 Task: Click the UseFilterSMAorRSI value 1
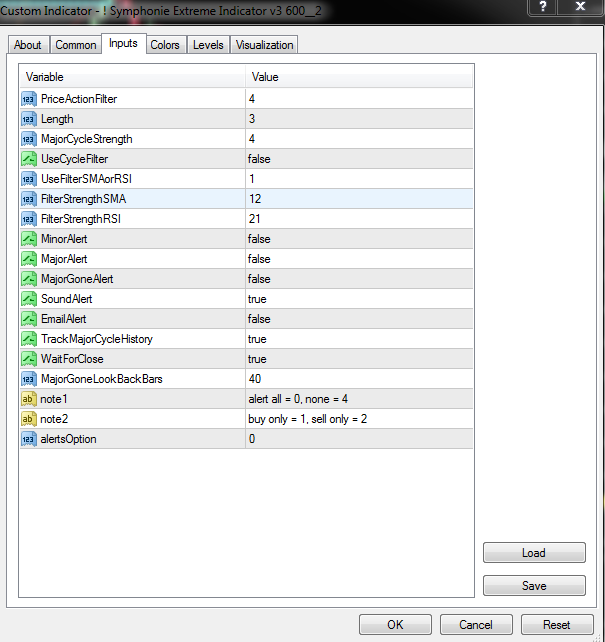point(252,179)
